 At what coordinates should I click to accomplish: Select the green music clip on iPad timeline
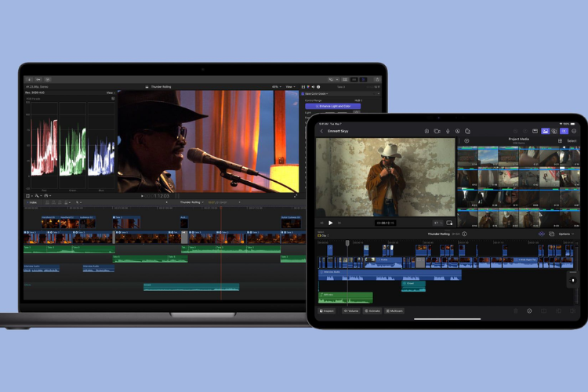tap(346, 297)
